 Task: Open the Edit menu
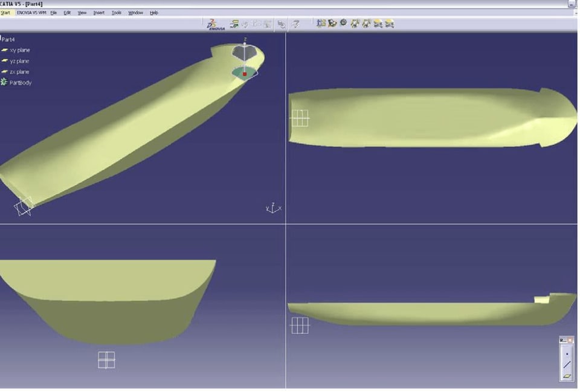coord(67,13)
